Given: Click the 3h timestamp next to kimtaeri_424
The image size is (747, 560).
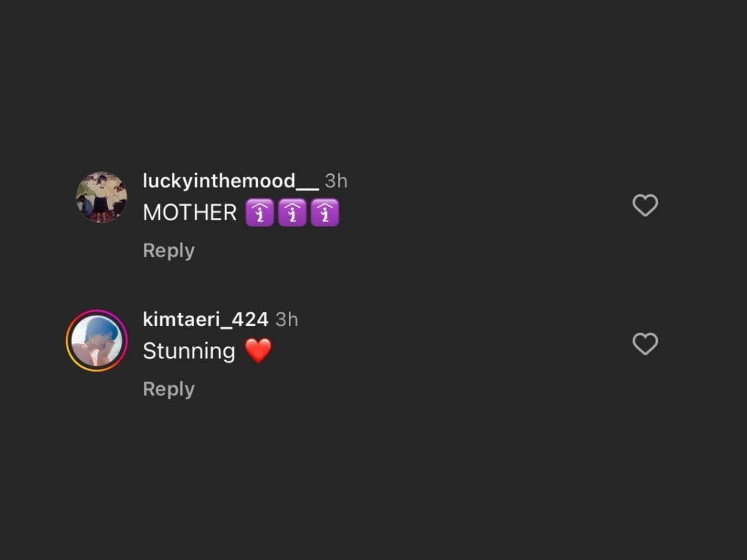Looking at the screenshot, I should [x=287, y=319].
